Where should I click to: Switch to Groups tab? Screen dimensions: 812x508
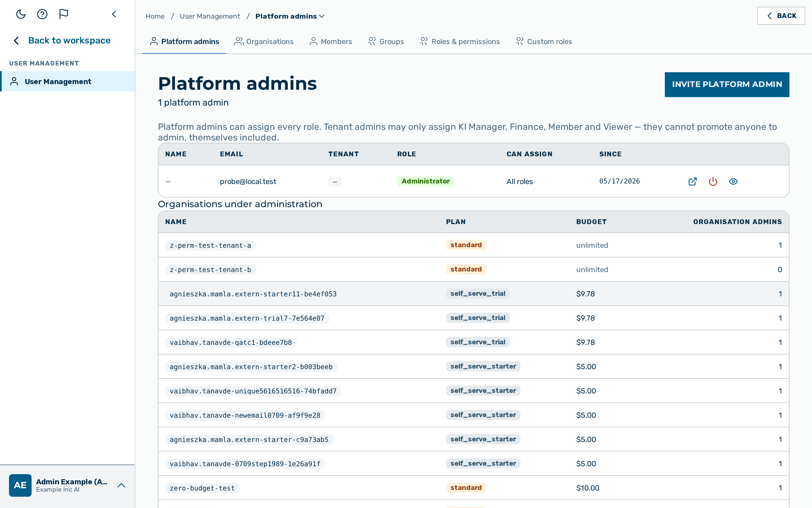tap(386, 41)
